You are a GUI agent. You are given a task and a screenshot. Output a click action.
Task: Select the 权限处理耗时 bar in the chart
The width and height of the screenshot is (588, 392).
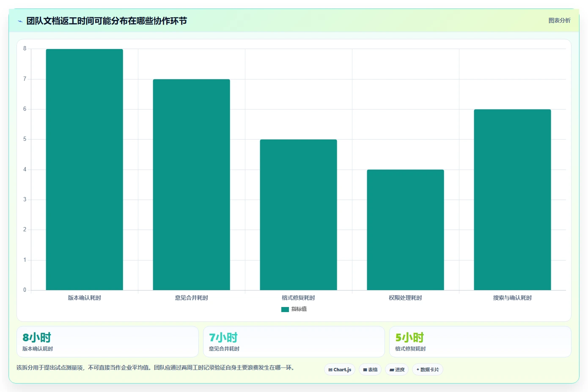[x=405, y=230]
